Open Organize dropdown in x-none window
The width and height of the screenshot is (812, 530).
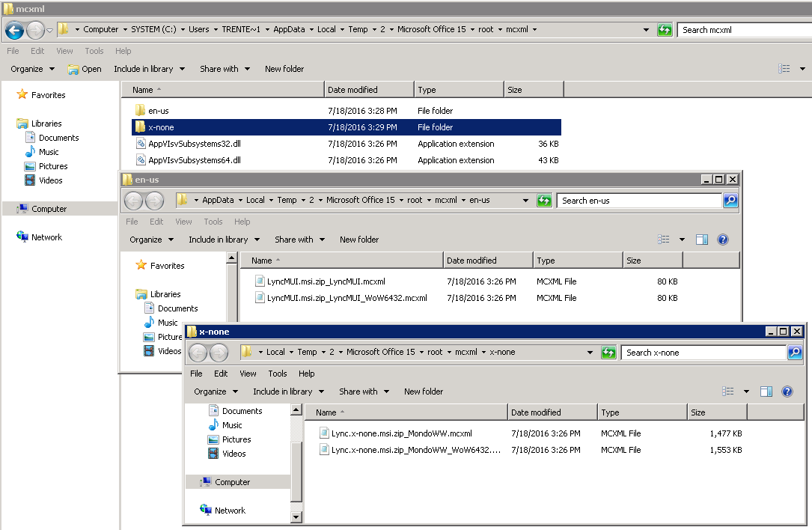coord(216,392)
